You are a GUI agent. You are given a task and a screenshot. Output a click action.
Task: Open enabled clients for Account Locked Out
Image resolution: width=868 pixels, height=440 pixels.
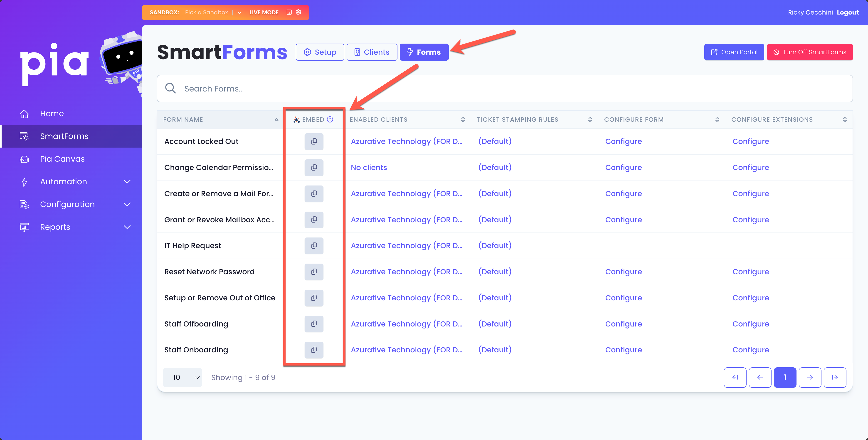(406, 141)
